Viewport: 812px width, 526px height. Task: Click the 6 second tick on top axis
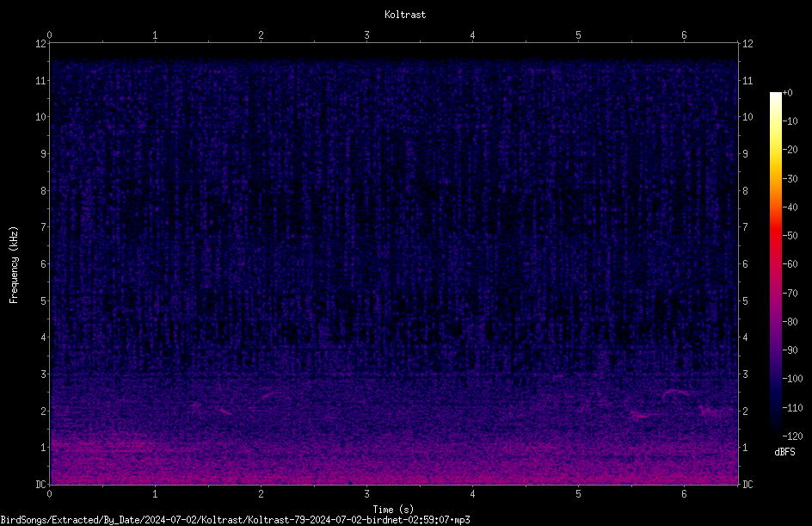coord(684,35)
